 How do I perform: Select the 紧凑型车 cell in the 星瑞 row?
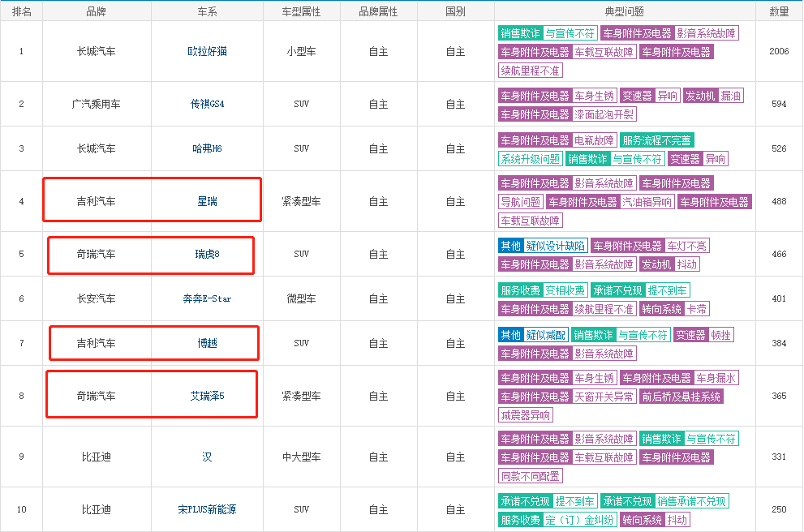click(x=302, y=201)
